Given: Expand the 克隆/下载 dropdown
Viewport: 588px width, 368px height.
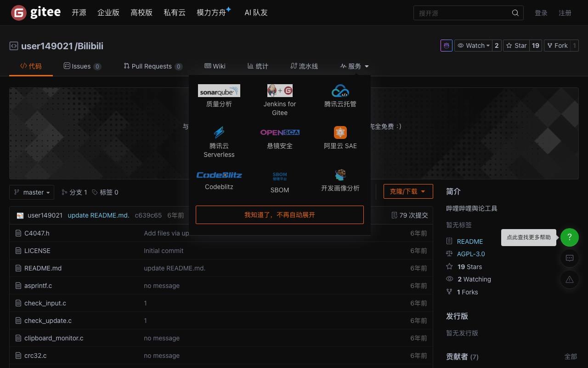Looking at the screenshot, I should point(408,191).
